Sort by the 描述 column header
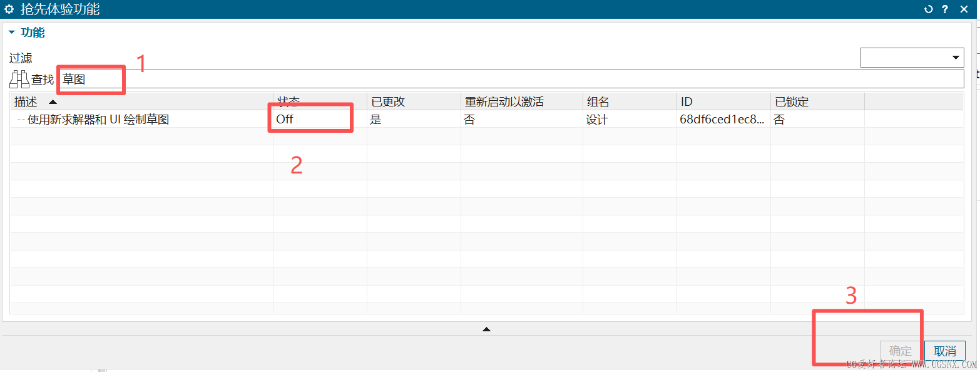Image resolution: width=980 pixels, height=372 pixels. tap(141, 102)
